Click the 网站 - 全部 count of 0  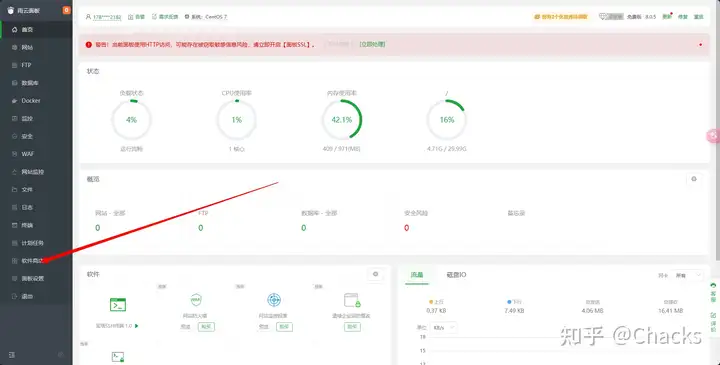(97, 228)
